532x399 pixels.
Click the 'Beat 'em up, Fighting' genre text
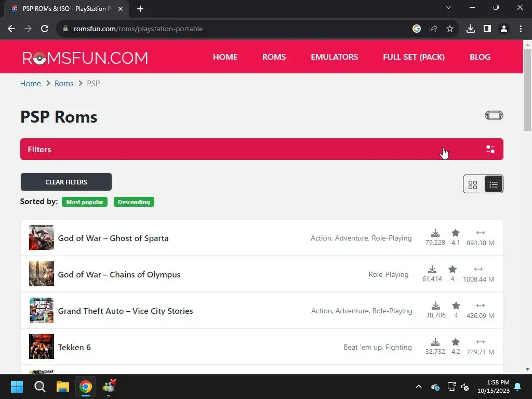(378, 347)
